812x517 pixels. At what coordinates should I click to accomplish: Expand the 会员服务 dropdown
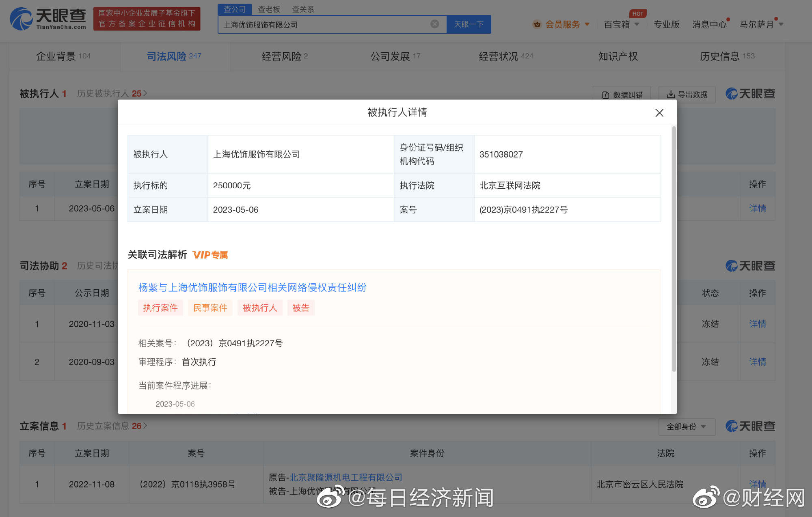587,24
